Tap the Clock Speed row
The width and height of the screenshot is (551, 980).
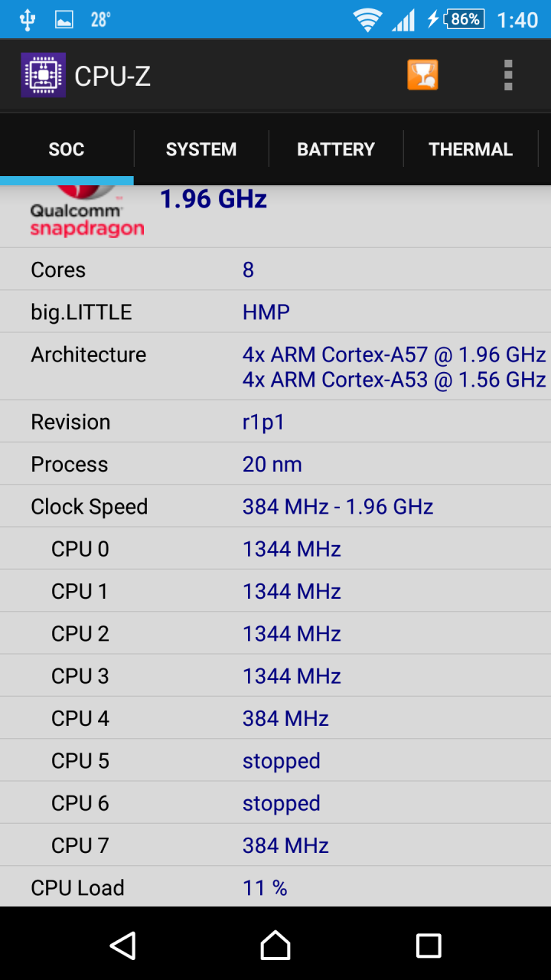tap(275, 506)
